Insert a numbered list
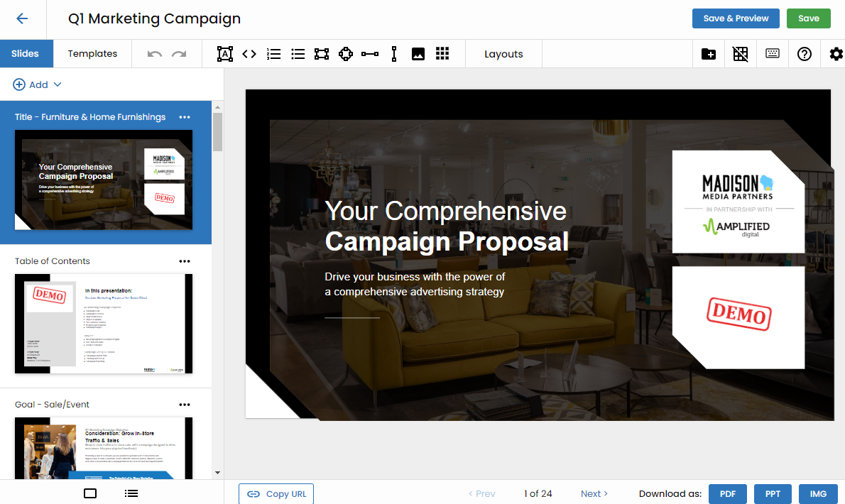 273,54
